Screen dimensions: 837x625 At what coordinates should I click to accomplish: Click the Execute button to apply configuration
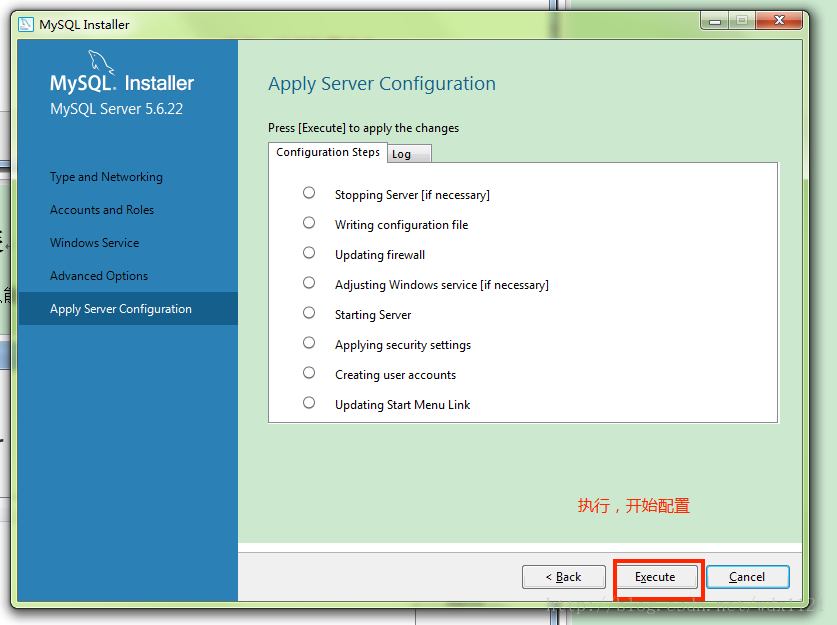tap(655, 577)
